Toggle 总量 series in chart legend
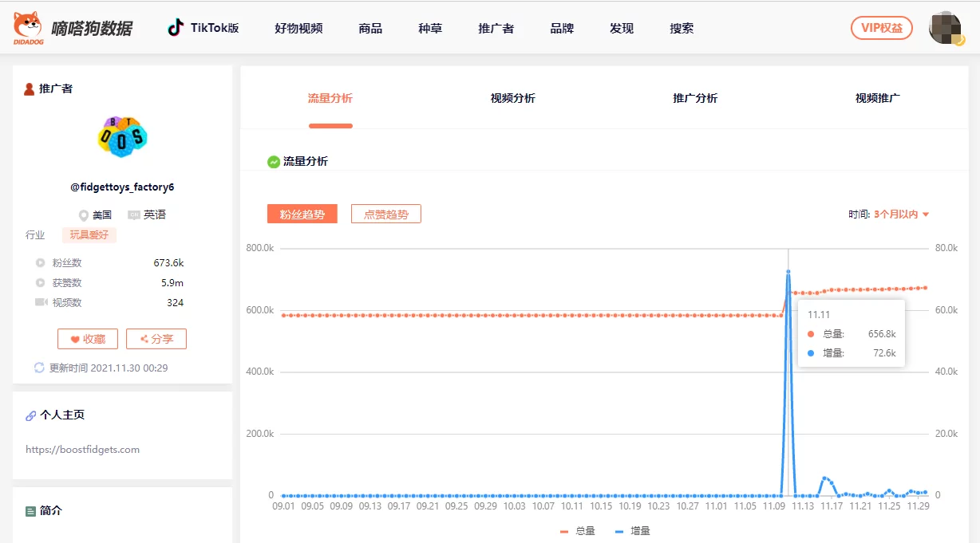This screenshot has width=980, height=543. pyautogui.click(x=578, y=531)
